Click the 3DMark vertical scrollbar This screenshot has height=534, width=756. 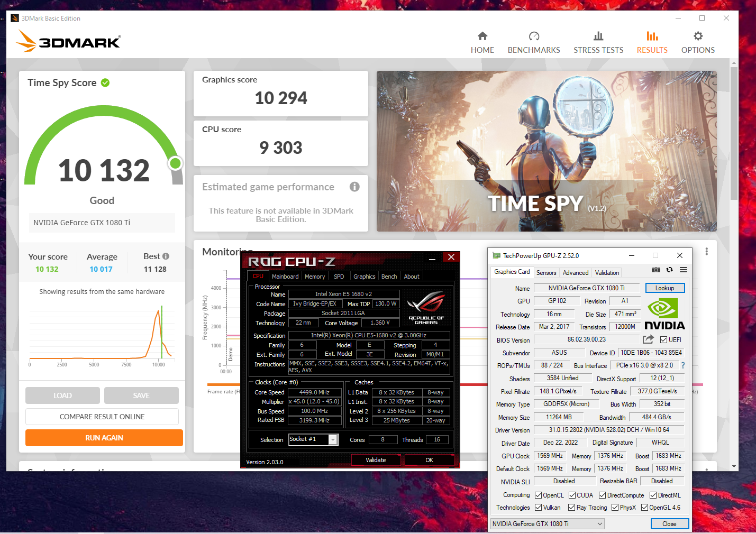pyautogui.click(x=734, y=132)
